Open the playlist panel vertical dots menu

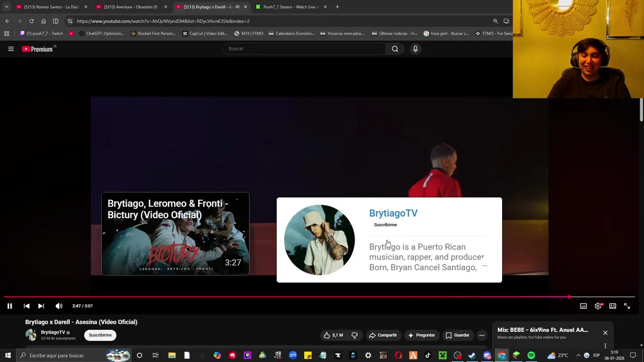click(x=605, y=346)
